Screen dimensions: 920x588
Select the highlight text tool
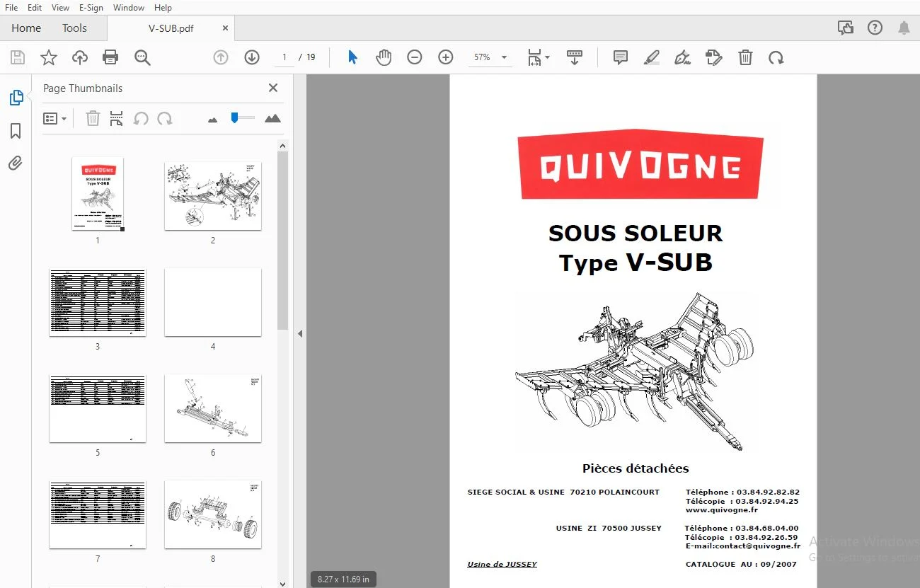click(652, 57)
